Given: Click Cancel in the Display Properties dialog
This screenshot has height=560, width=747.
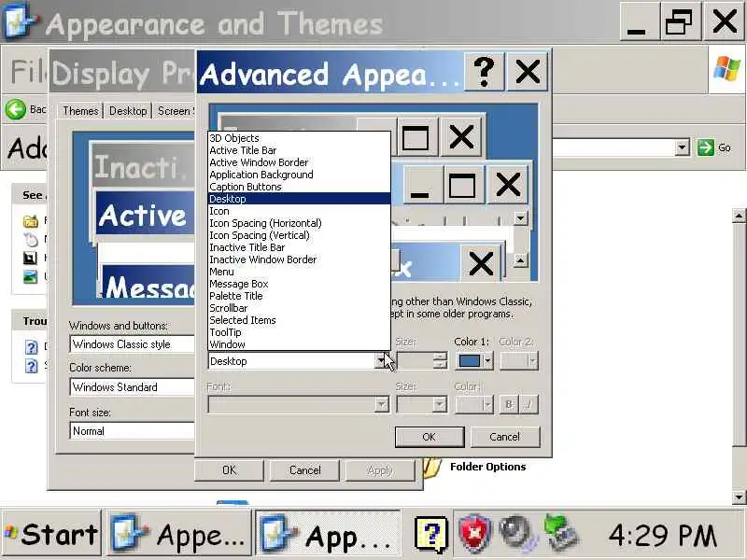Looking at the screenshot, I should [x=305, y=470].
